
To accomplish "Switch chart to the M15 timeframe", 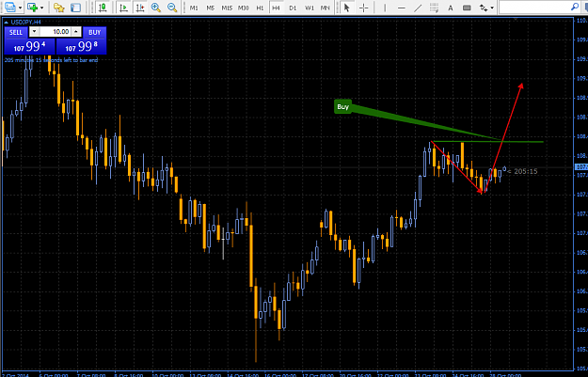I will click(x=227, y=8).
